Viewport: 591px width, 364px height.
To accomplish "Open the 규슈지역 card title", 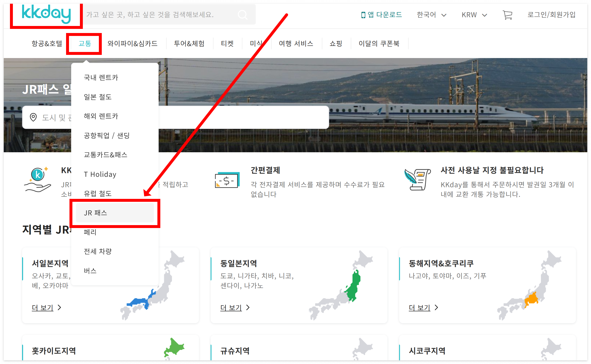I will [x=235, y=351].
